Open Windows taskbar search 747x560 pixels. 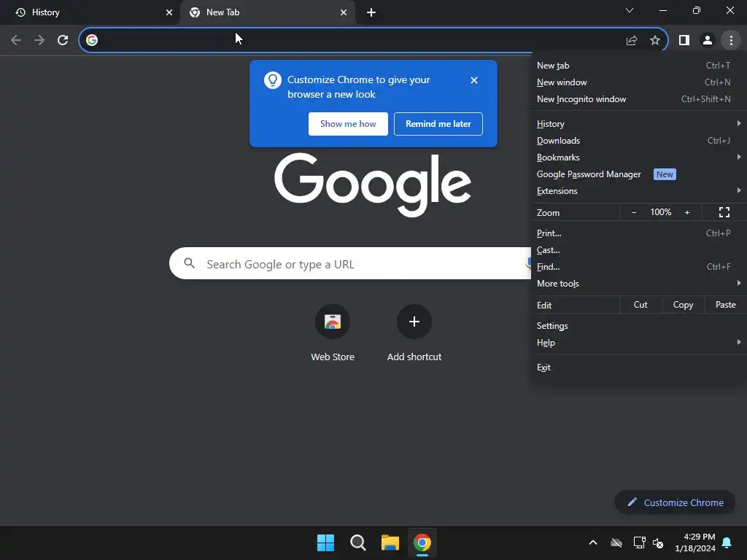357,542
